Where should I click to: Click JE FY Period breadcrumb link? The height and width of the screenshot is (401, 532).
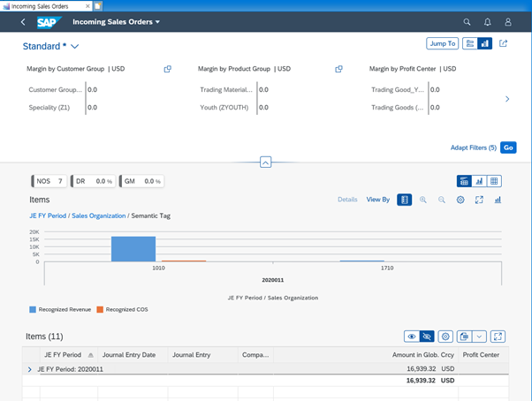(48, 216)
